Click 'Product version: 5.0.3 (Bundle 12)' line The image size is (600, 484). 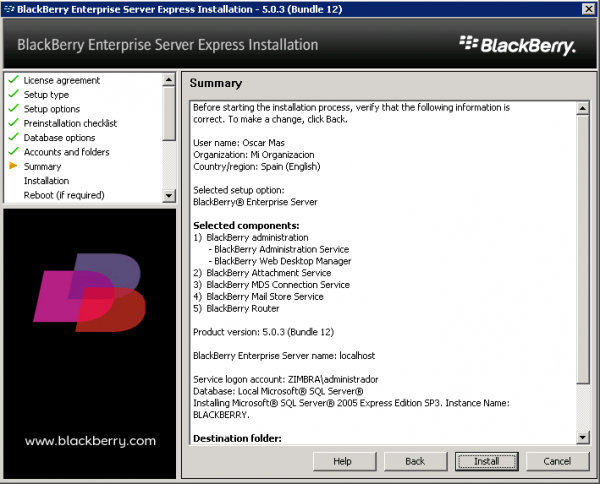(x=263, y=332)
